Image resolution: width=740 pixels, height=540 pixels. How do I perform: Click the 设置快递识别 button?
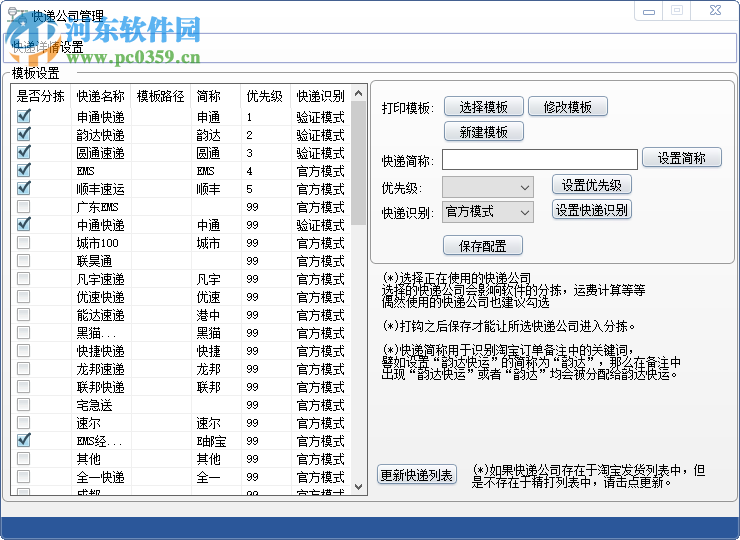591,210
